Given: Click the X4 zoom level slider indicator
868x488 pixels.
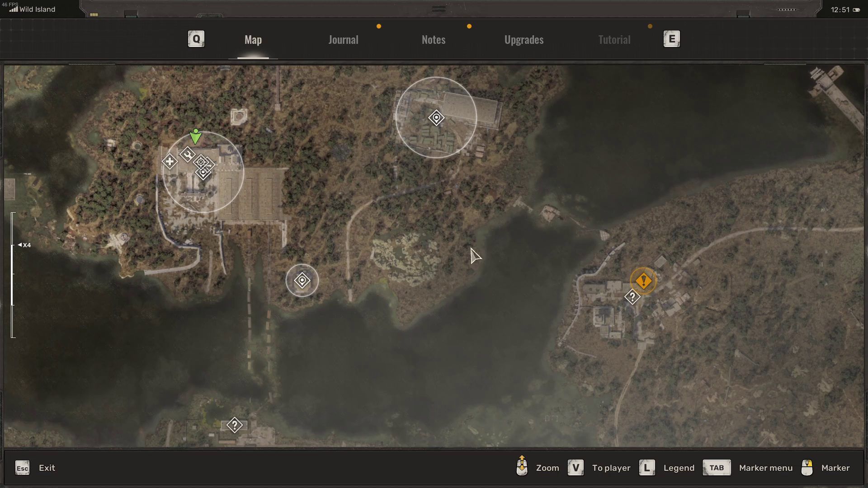Looking at the screenshot, I should (24, 245).
